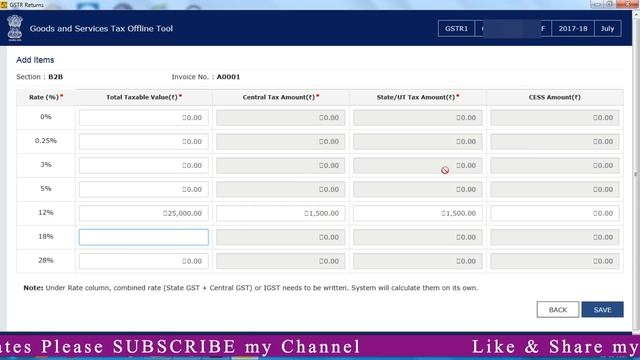Screen dimensions: 640x360
Task: Click the 5% Central Tax Amount field
Action: tap(280, 189)
